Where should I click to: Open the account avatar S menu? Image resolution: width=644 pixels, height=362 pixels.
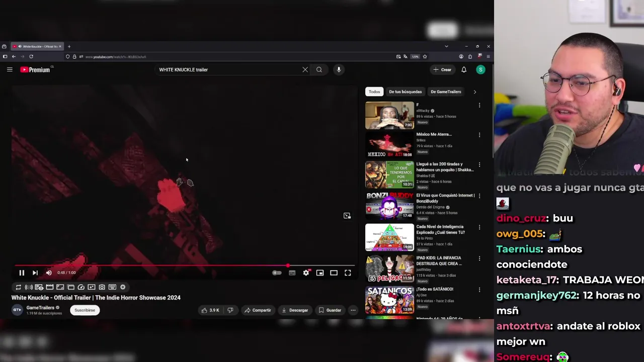(481, 70)
